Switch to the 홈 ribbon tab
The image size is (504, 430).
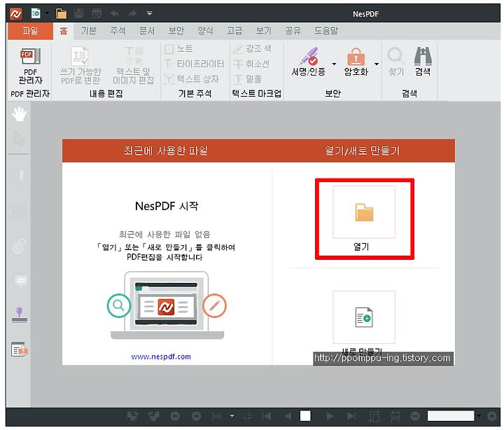coord(63,31)
